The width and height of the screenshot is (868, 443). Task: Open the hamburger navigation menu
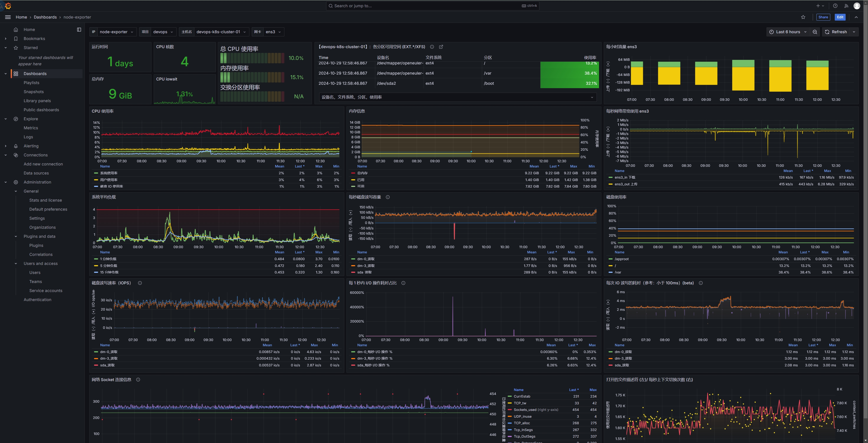(x=8, y=17)
